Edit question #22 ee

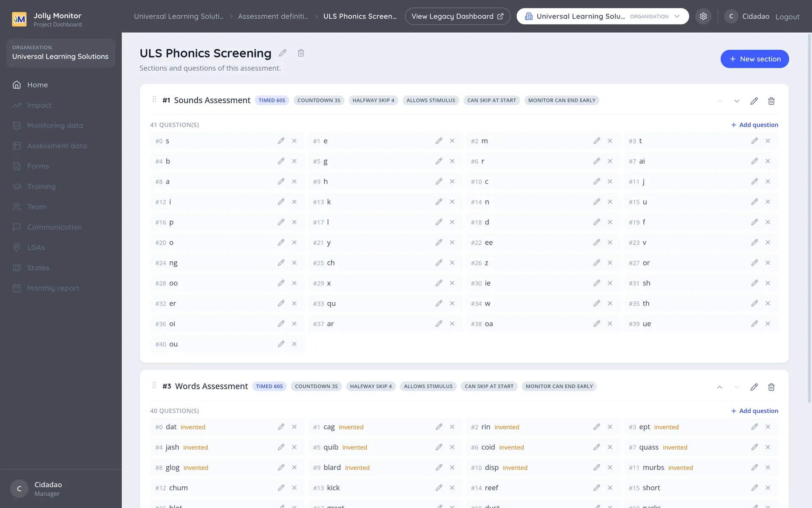597,243
